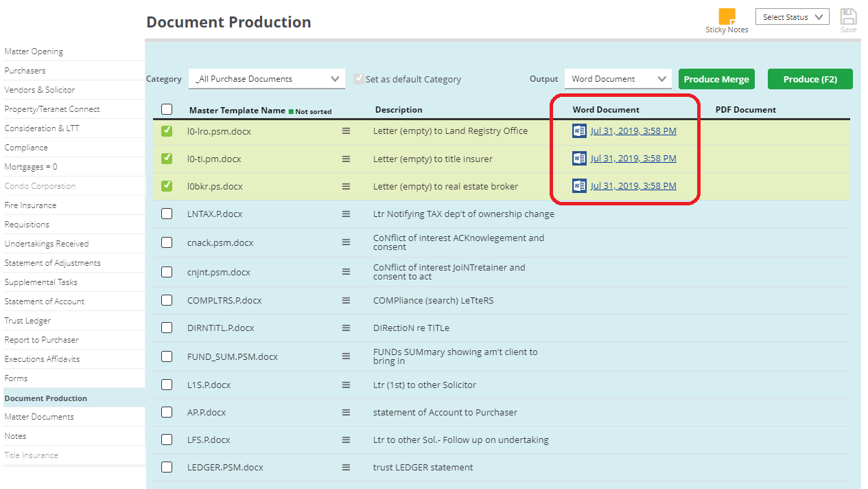Check the cnjnt.psm.docx checkbox
Screen dimensions: 868x489
(167, 272)
